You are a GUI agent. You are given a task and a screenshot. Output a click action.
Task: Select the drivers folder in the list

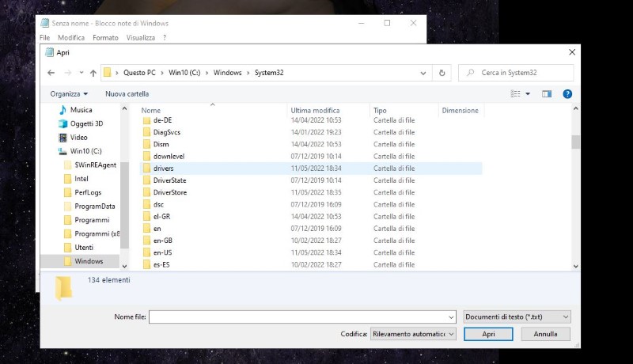[164, 169]
